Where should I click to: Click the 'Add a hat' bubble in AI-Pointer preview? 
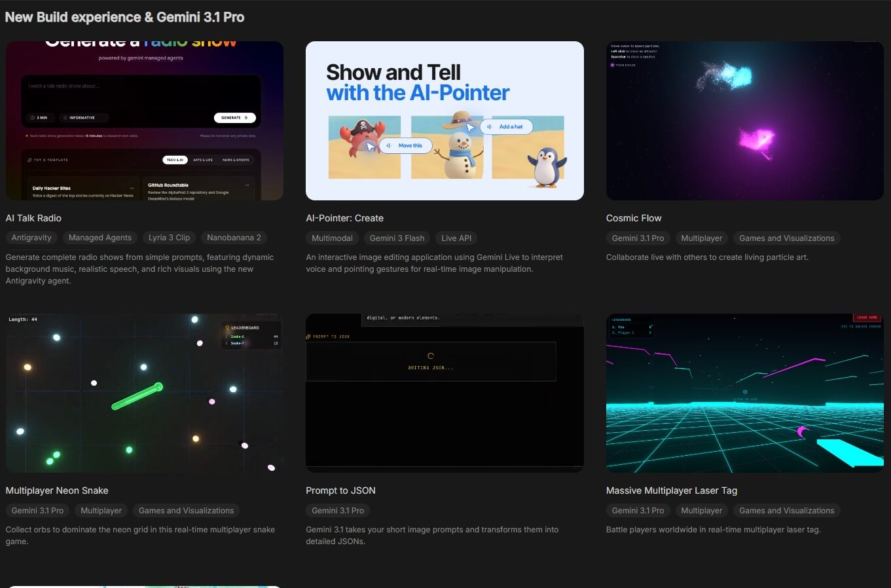click(x=507, y=126)
